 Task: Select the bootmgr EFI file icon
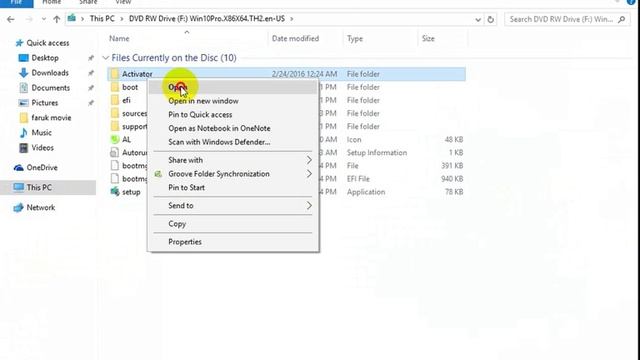point(115,178)
